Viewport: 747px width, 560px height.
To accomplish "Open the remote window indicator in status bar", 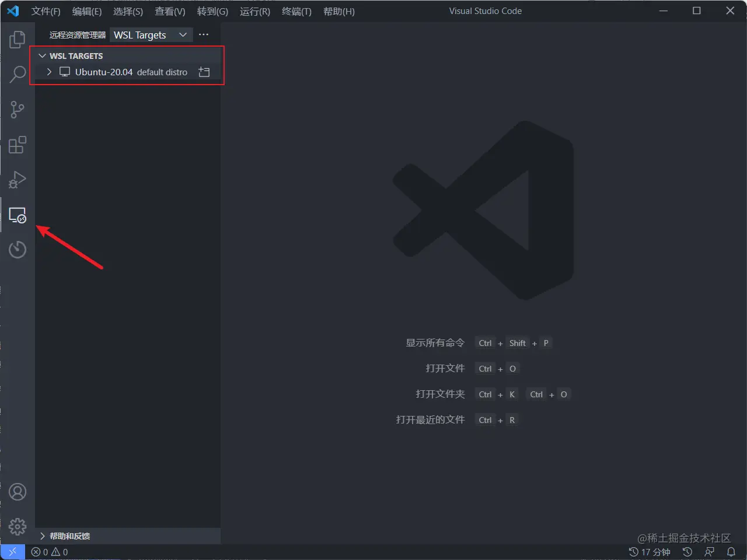I will coord(12,552).
